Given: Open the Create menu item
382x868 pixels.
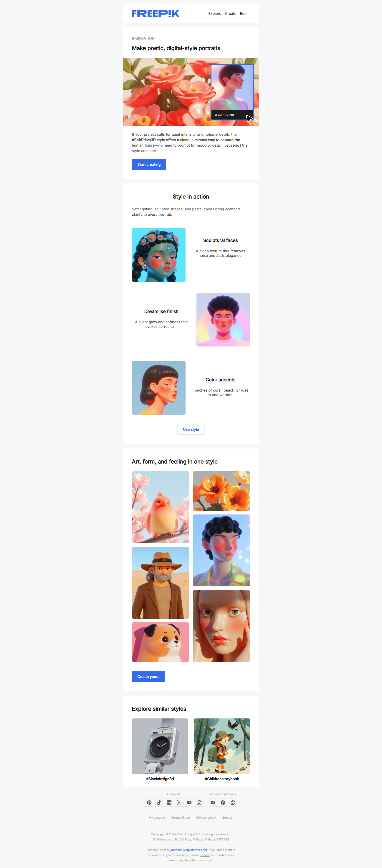Looking at the screenshot, I should [x=231, y=13].
